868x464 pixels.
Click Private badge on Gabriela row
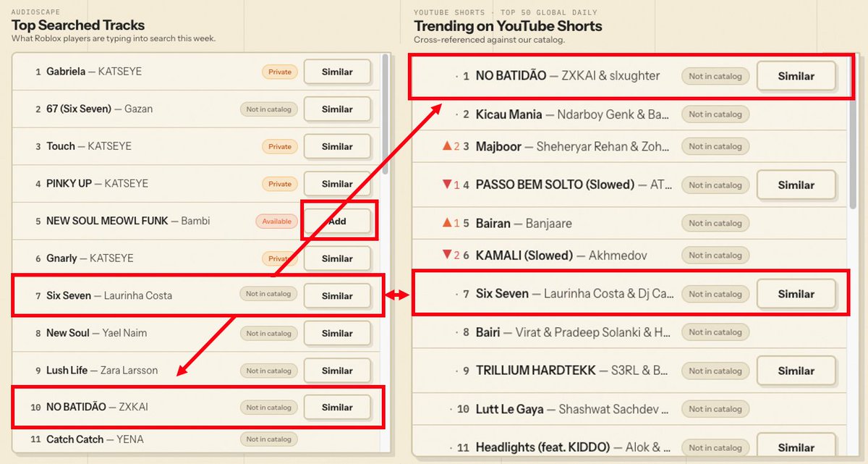(280, 72)
